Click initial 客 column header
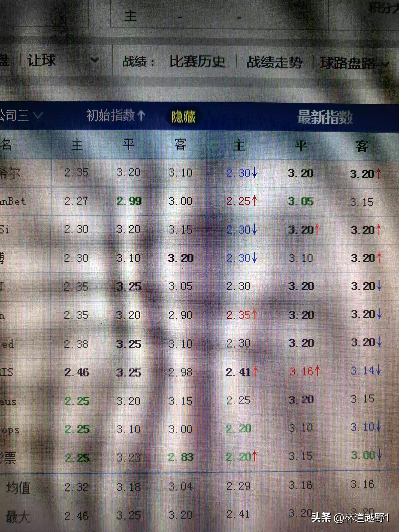 point(180,145)
